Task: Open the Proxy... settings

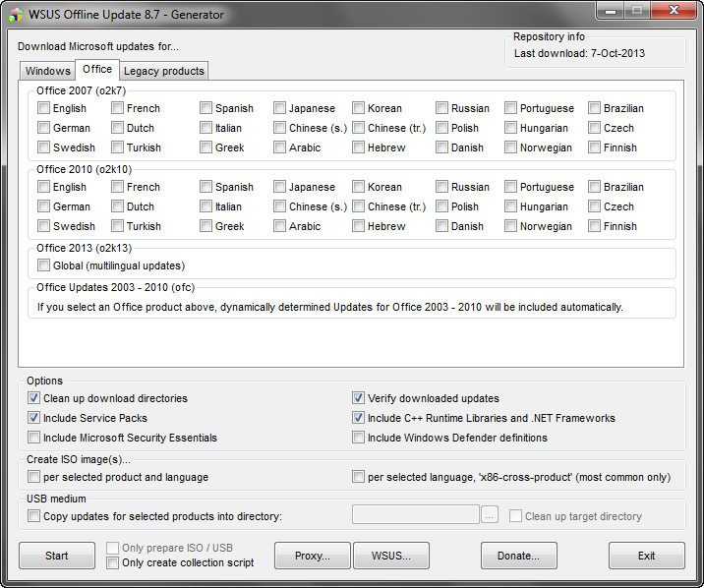Action: point(313,556)
